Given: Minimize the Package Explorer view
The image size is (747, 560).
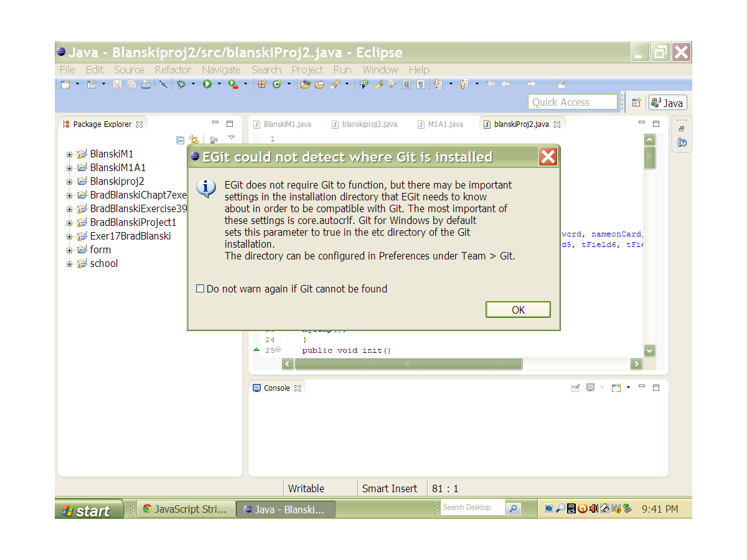Looking at the screenshot, I should [215, 123].
